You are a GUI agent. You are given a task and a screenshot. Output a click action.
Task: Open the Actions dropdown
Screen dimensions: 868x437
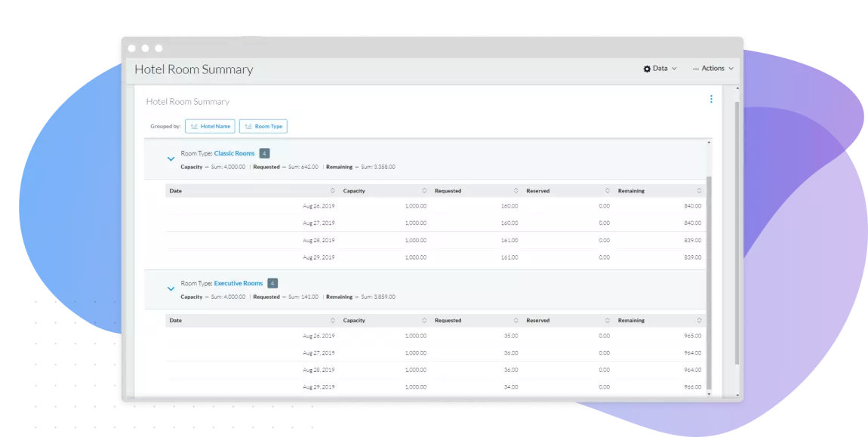click(713, 68)
